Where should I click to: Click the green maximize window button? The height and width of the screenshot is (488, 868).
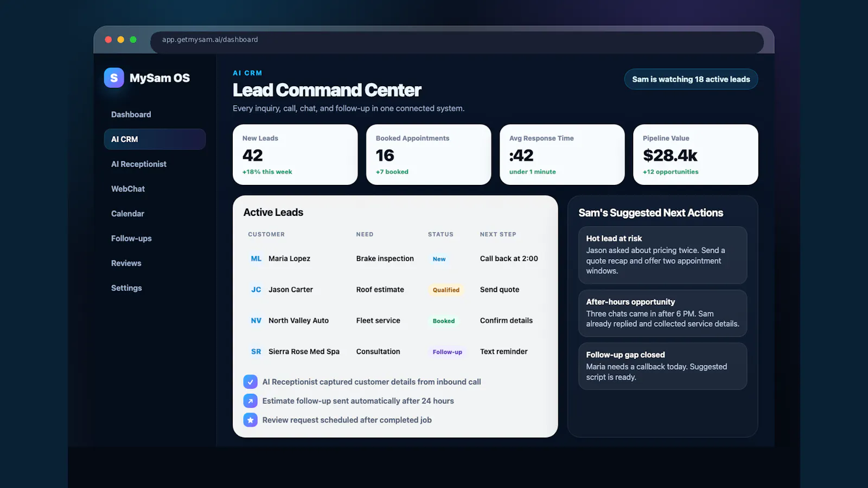pyautogui.click(x=133, y=40)
